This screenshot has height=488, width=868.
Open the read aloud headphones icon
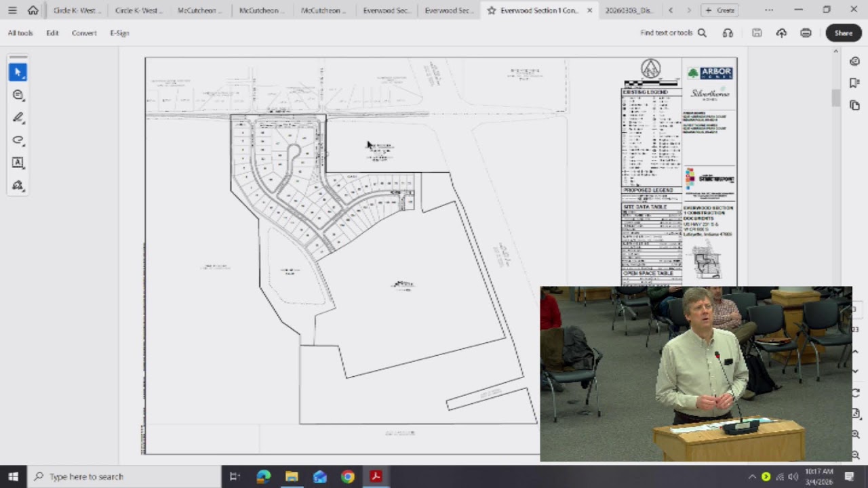tap(728, 33)
